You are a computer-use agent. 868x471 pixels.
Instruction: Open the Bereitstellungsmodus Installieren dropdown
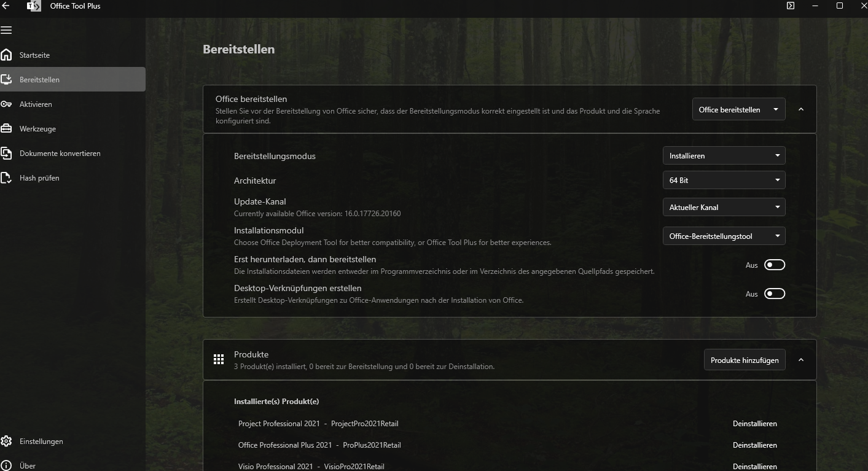pos(724,156)
